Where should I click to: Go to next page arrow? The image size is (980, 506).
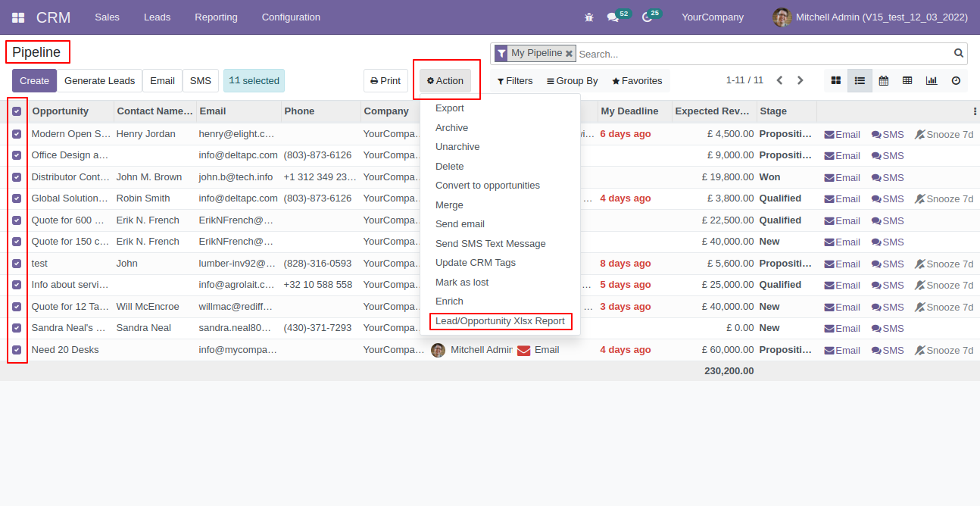pyautogui.click(x=801, y=80)
